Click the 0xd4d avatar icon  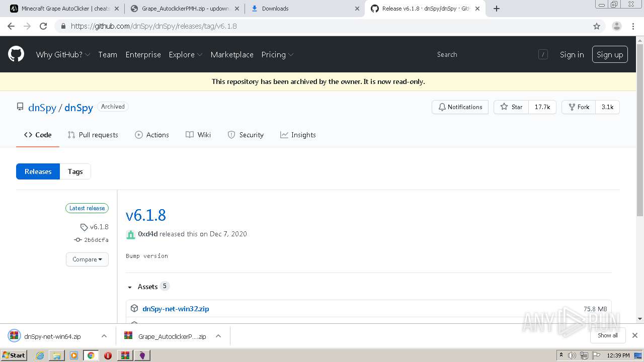coord(131,234)
